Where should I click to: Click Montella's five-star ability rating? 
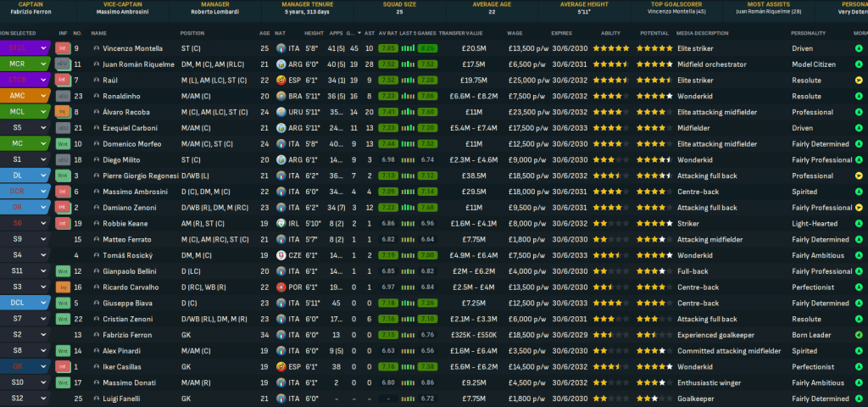(609, 48)
